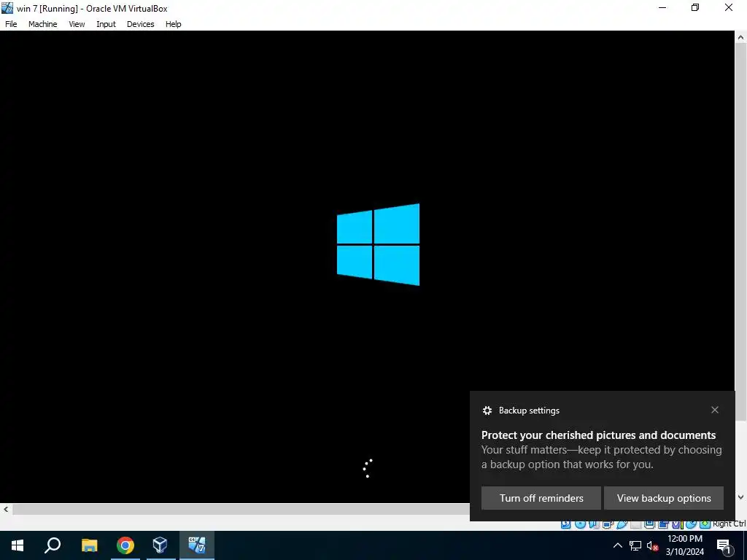This screenshot has height=560, width=747.
Task: Click the horizontal scrollbar left arrow
Action: point(6,509)
